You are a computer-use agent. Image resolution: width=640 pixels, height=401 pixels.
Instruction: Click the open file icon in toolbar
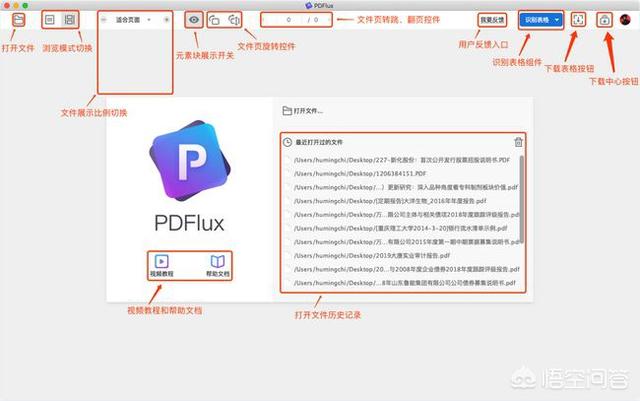point(19,20)
